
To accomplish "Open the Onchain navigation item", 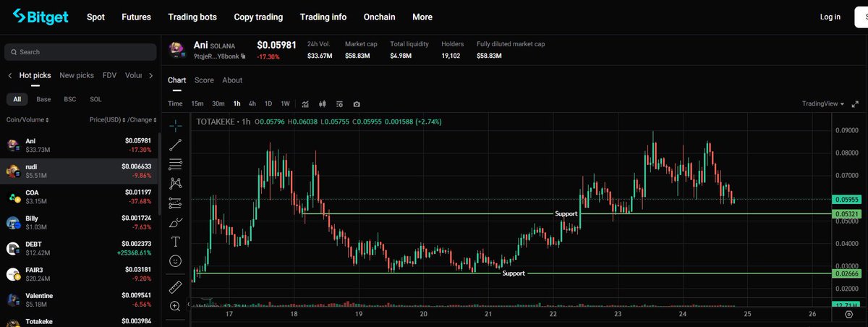I will tap(379, 17).
